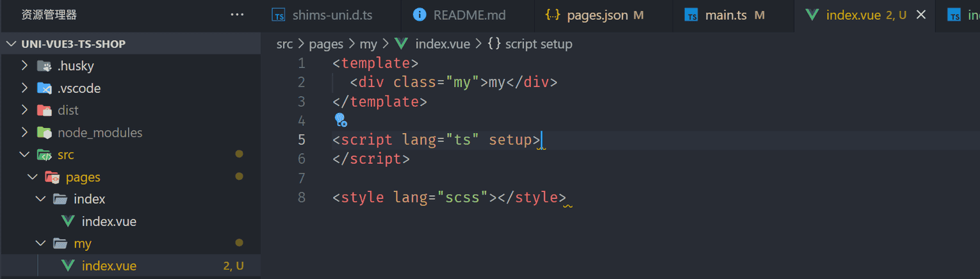Expand the node_modules folder chevron
The image size is (980, 279).
(24, 132)
